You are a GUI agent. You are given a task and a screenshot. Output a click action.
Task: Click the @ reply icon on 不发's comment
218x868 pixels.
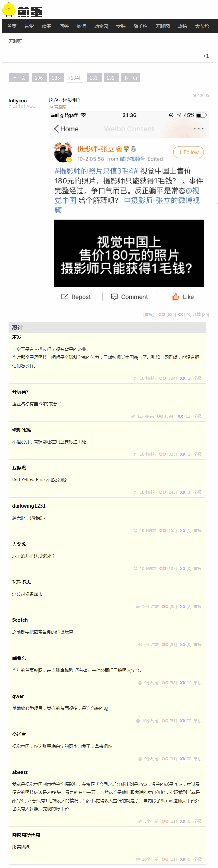tap(135, 378)
